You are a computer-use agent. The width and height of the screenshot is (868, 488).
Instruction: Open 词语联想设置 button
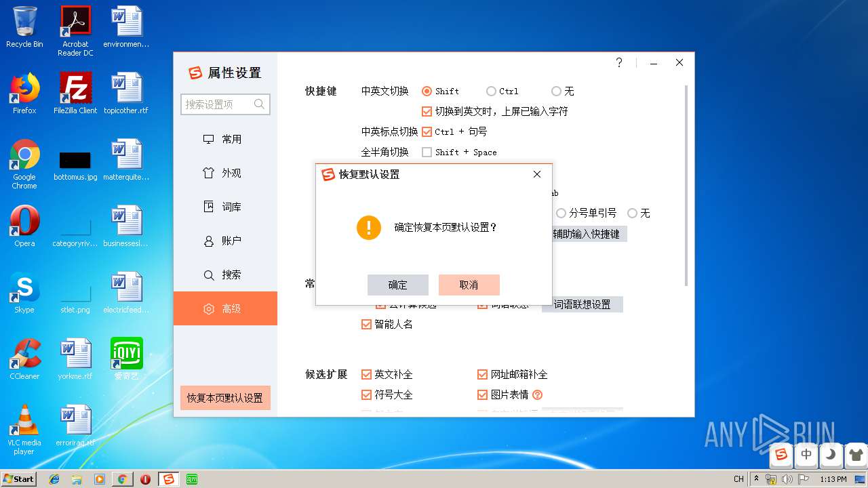pos(582,305)
